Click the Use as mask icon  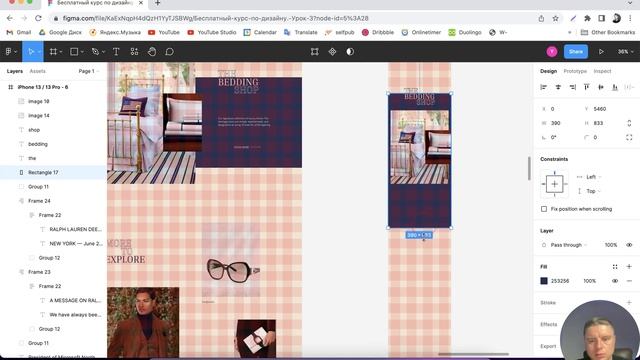350,52
